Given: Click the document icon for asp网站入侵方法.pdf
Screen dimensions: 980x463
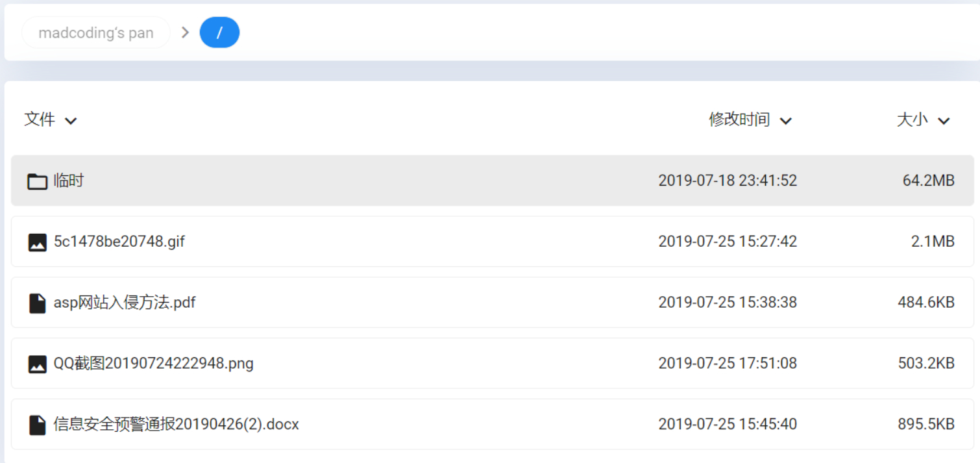Looking at the screenshot, I should coord(37,303).
